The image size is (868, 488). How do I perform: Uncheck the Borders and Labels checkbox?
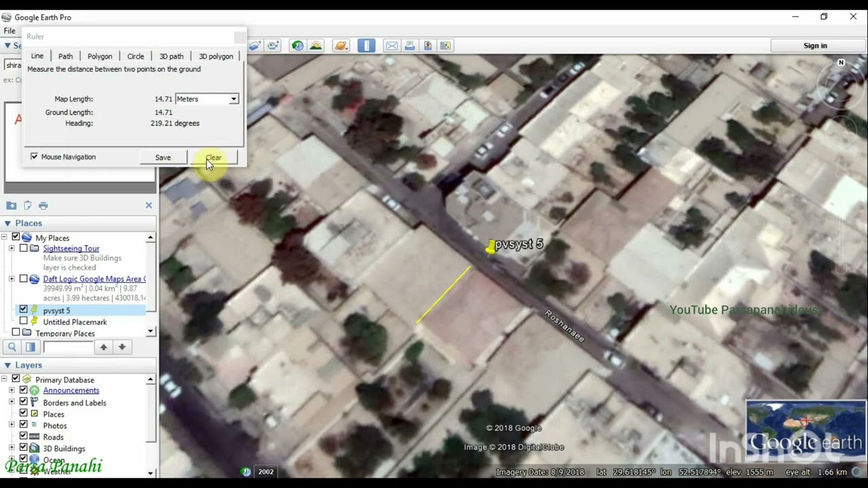coord(23,402)
